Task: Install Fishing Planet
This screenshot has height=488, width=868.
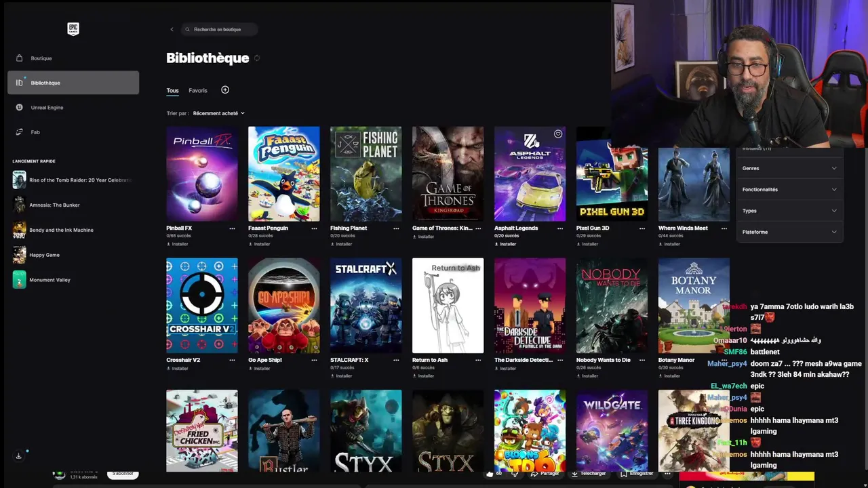Action: coord(342,244)
